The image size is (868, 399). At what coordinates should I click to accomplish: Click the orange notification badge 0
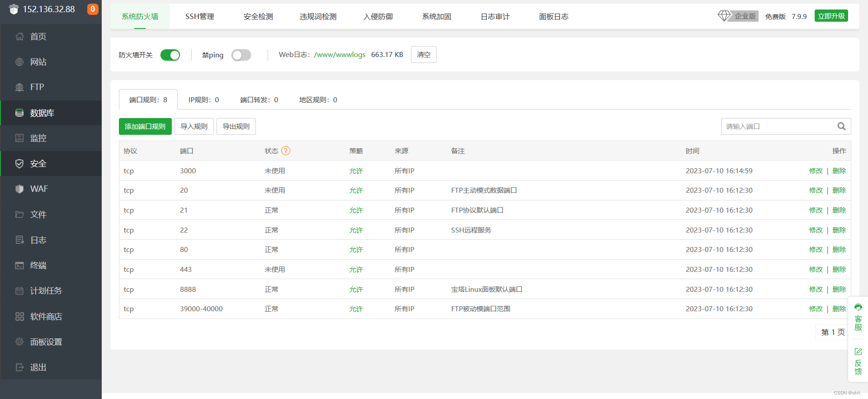pos(93,9)
